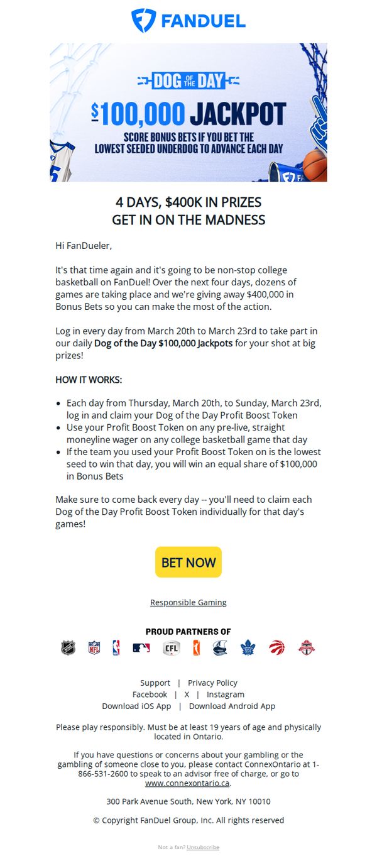Click the NFL shield logo

tap(94, 648)
